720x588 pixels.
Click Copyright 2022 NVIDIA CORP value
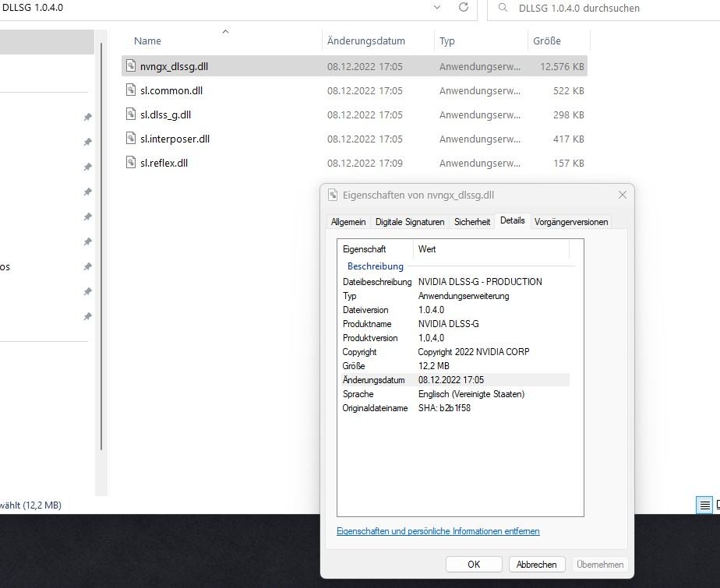(474, 352)
